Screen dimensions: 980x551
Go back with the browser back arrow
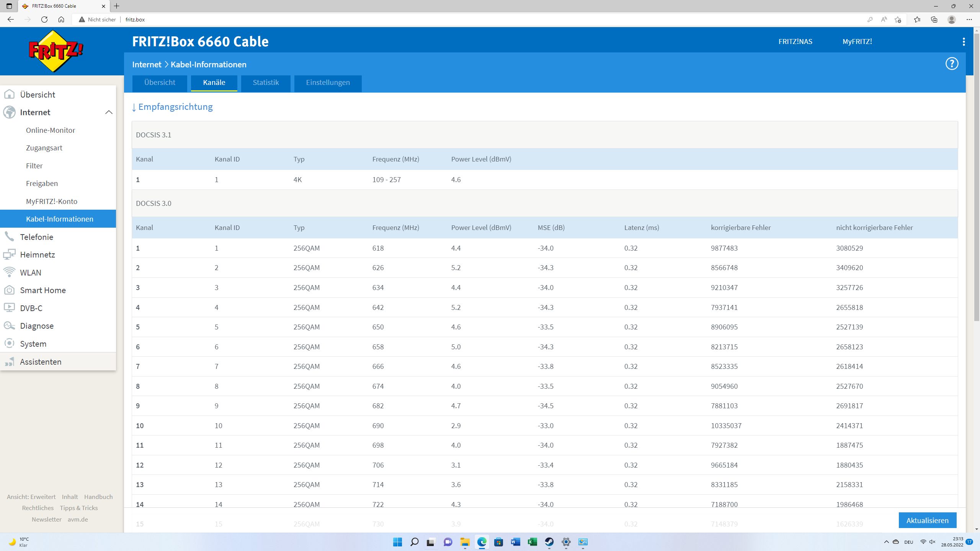(11, 20)
